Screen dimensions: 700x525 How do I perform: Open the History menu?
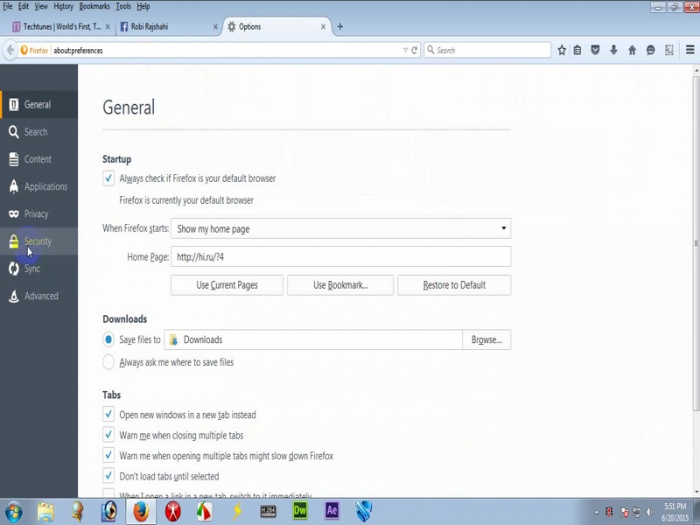pos(63,6)
